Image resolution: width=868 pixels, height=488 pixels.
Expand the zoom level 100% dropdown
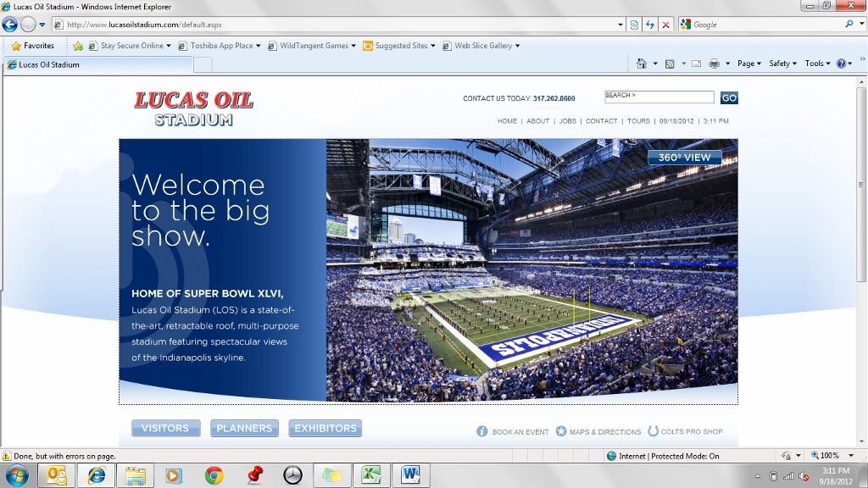tap(830, 456)
